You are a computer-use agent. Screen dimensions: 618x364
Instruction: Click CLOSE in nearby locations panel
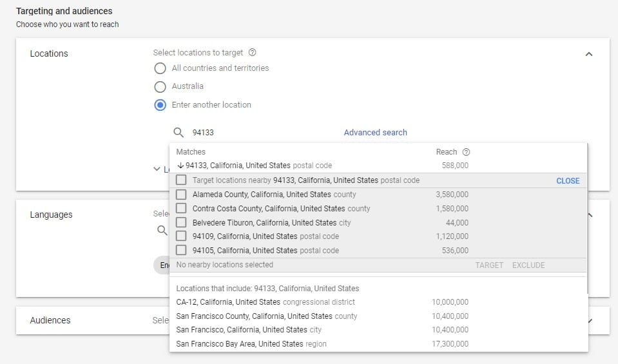click(x=568, y=181)
